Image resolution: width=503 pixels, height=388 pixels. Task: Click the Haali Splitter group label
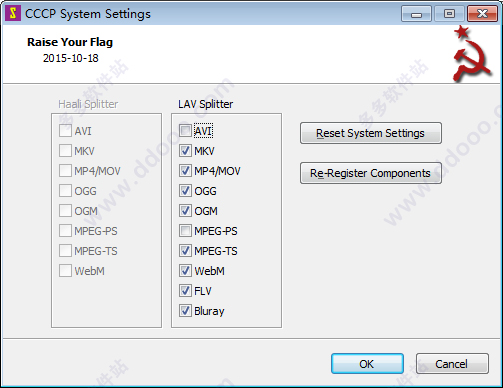coord(88,104)
